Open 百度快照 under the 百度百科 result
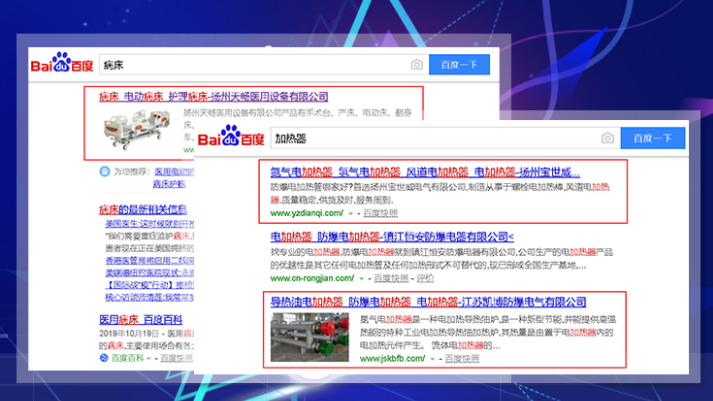 coord(176,358)
